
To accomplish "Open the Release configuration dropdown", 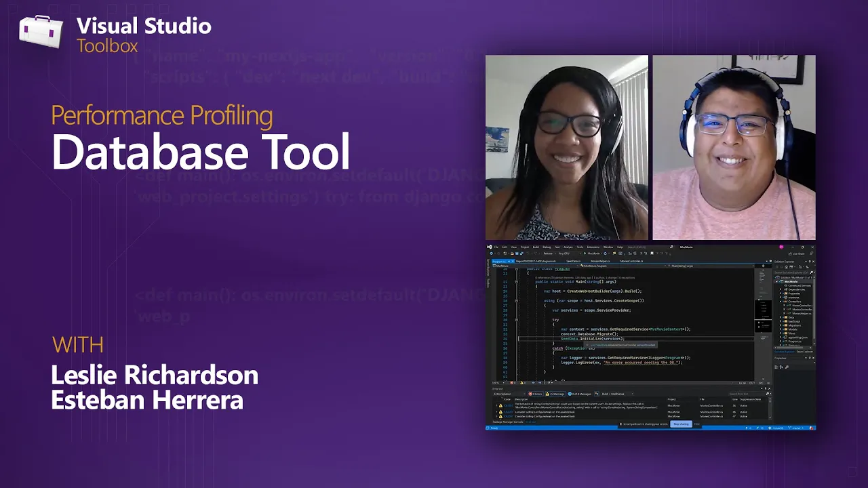I will [x=550, y=253].
